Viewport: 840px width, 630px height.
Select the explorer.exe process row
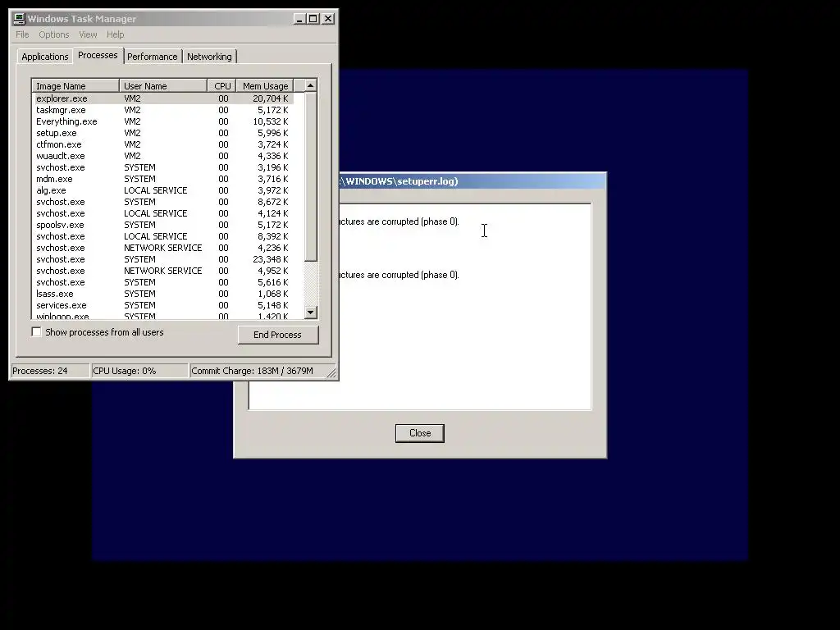[163, 98]
